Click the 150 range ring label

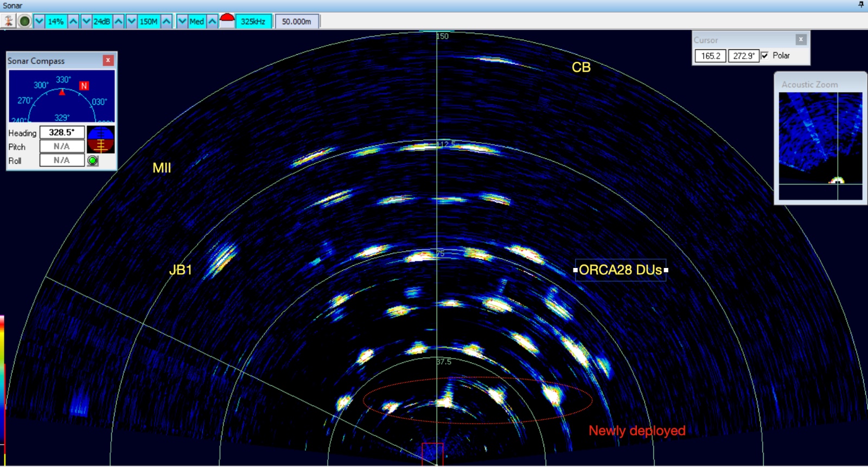click(443, 36)
